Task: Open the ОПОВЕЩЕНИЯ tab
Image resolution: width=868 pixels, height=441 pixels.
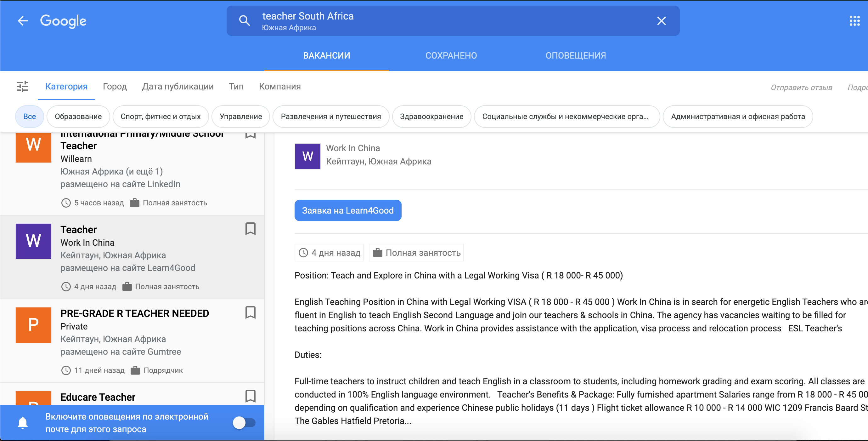Action: 576,55
